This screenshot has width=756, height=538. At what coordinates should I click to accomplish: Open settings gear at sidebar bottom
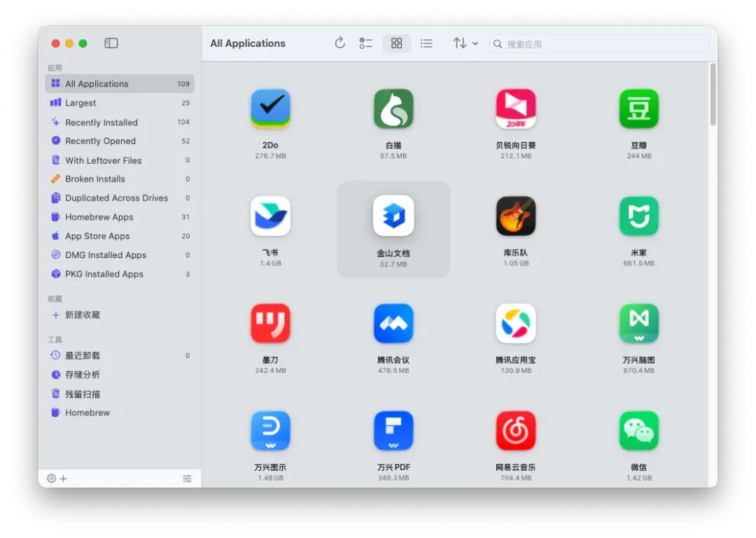click(x=51, y=479)
